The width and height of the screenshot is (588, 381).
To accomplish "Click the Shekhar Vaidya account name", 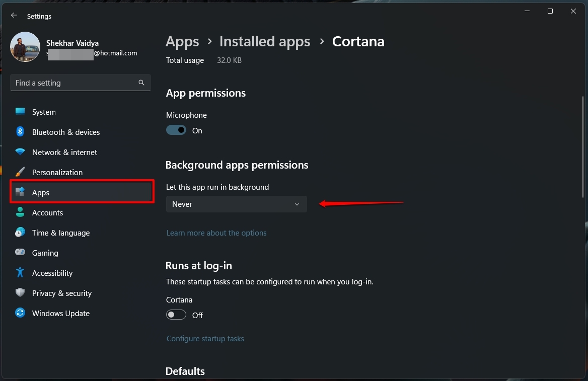I will [x=72, y=43].
